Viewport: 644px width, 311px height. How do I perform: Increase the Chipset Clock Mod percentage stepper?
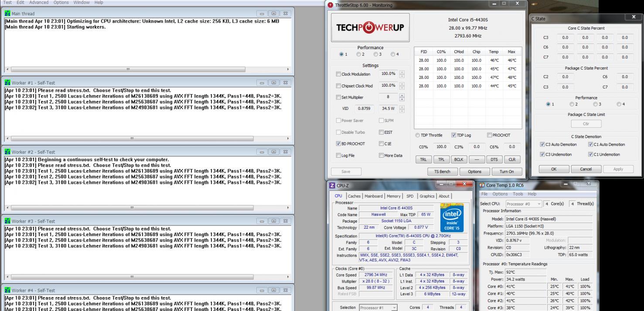pos(402,84)
